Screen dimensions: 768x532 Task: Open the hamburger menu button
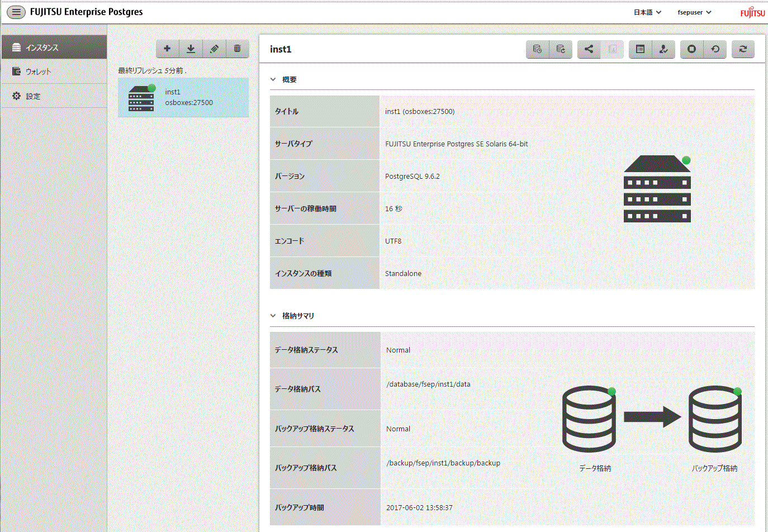pyautogui.click(x=16, y=12)
